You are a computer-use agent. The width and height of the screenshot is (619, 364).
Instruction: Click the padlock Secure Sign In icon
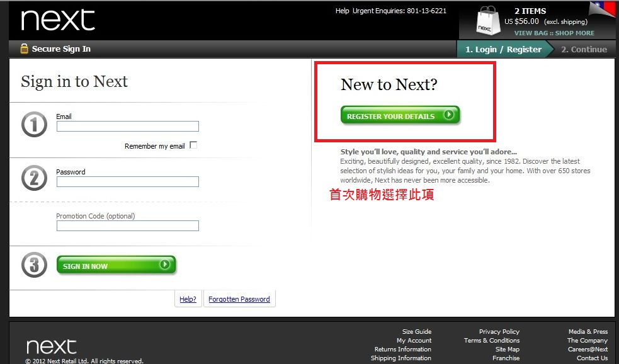(24, 48)
